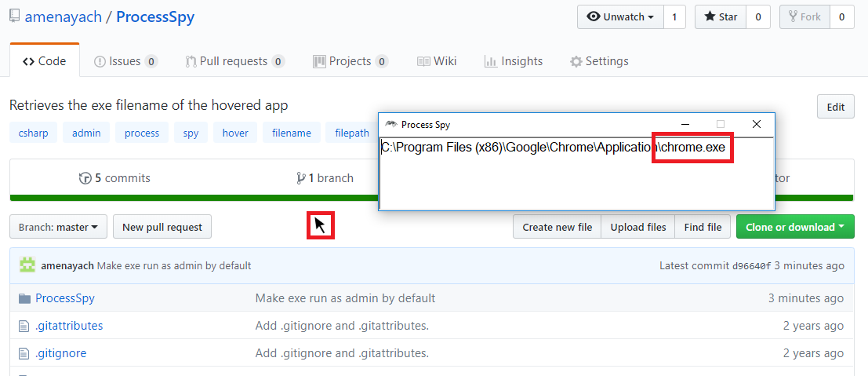Click the .gitattributes file icon
Viewport: 868px width, 376px height.
pos(24,326)
